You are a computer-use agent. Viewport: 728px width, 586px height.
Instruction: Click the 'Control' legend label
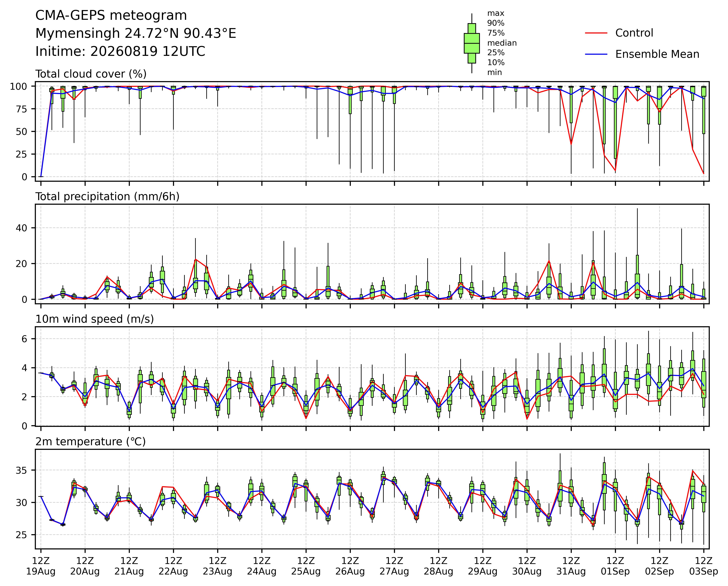[634, 33]
